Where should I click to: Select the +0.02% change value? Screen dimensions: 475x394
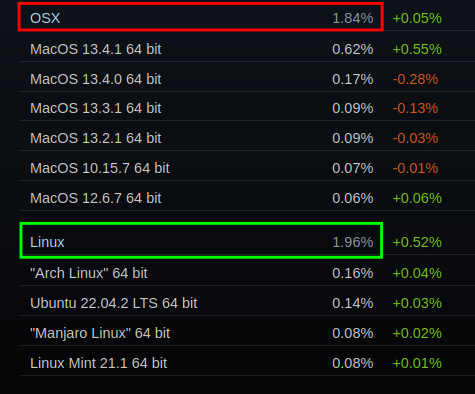coord(417,333)
